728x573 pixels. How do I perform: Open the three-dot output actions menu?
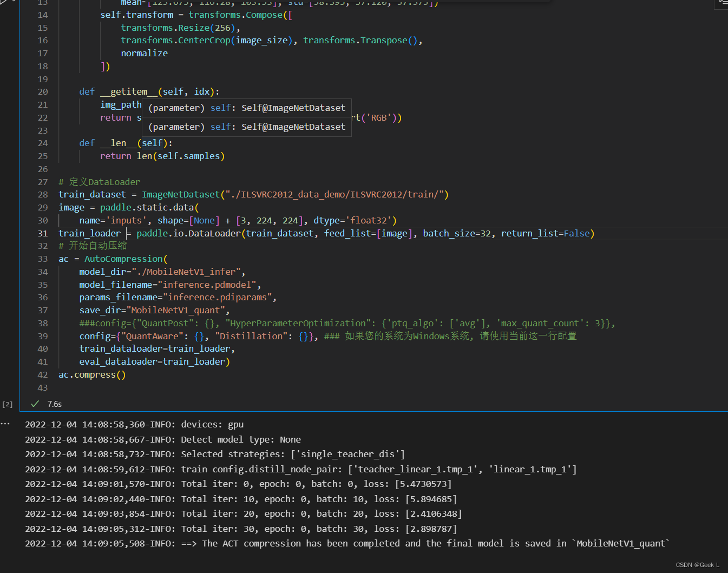(x=5, y=424)
